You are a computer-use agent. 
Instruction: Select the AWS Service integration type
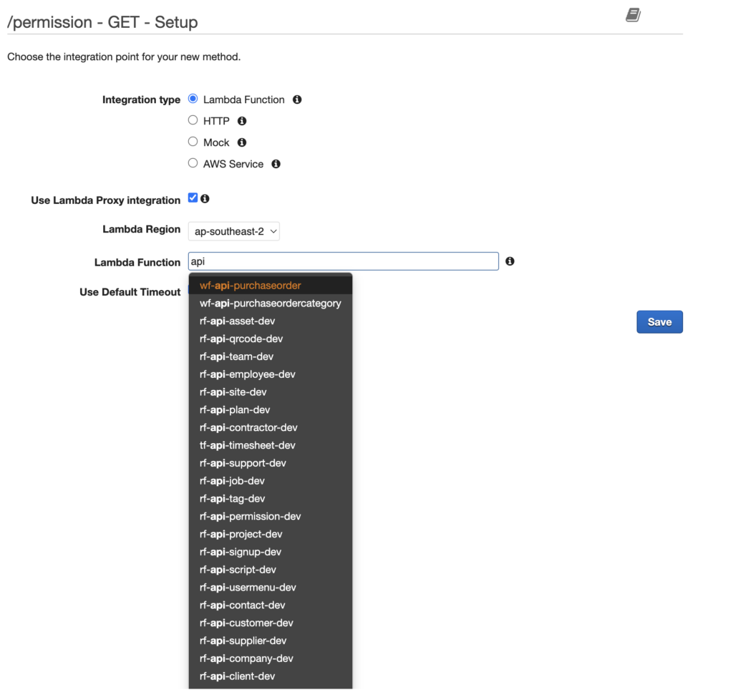pos(193,163)
